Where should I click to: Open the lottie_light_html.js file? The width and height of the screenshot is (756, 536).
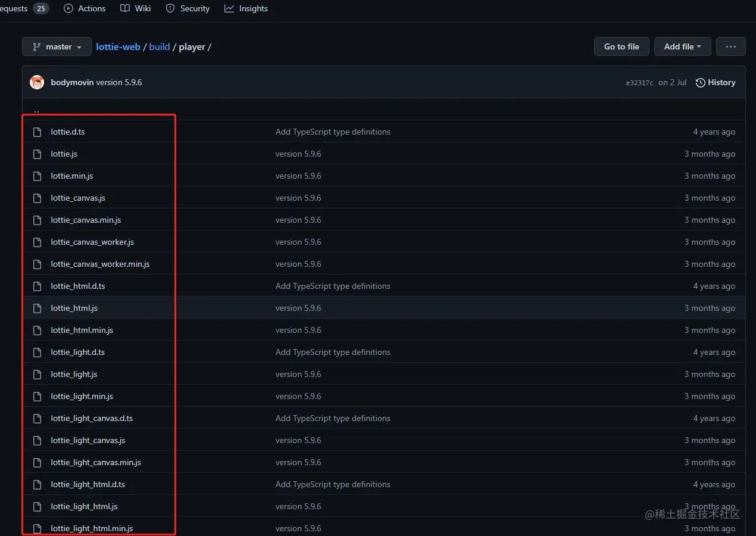tap(84, 506)
